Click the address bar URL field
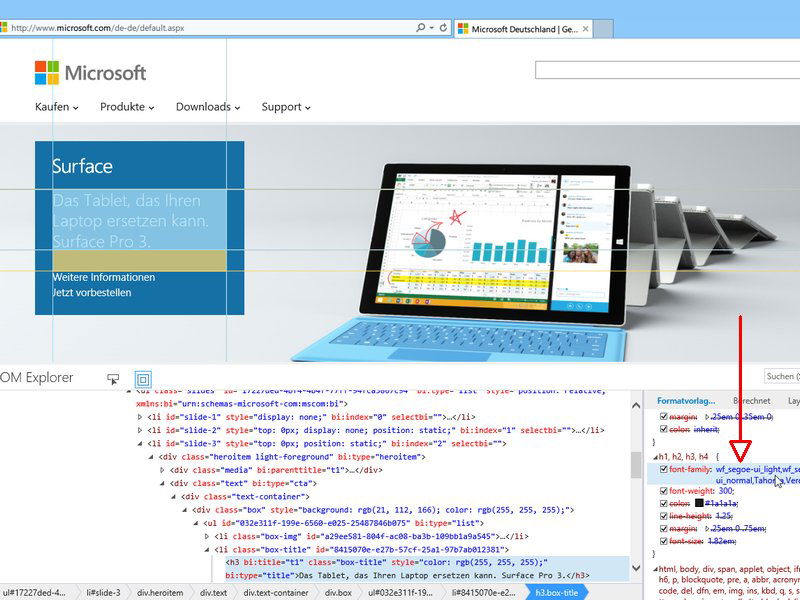The image size is (800, 600). tap(209, 28)
